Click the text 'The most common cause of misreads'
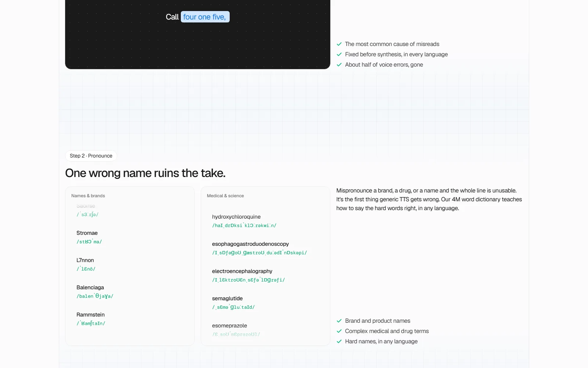The image size is (588, 368). click(x=392, y=44)
